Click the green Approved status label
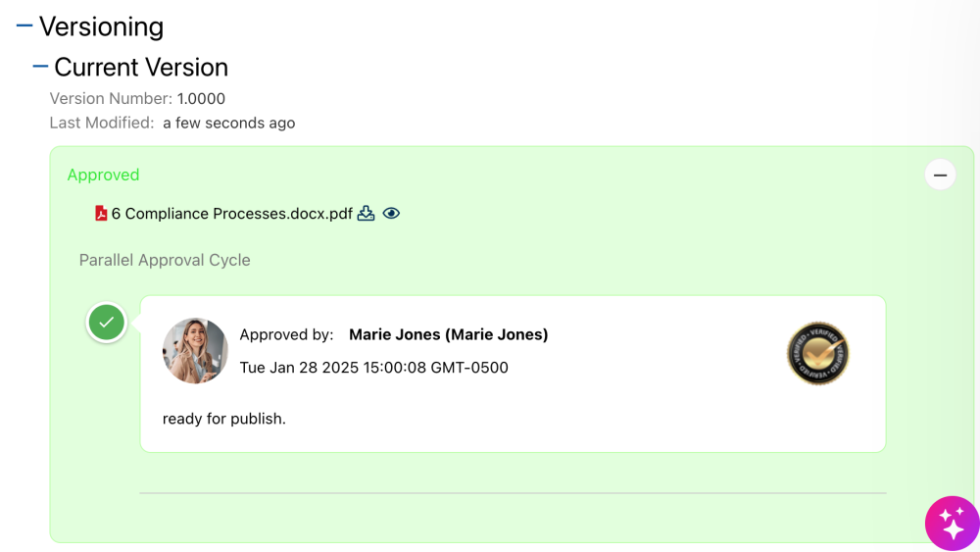 click(103, 175)
